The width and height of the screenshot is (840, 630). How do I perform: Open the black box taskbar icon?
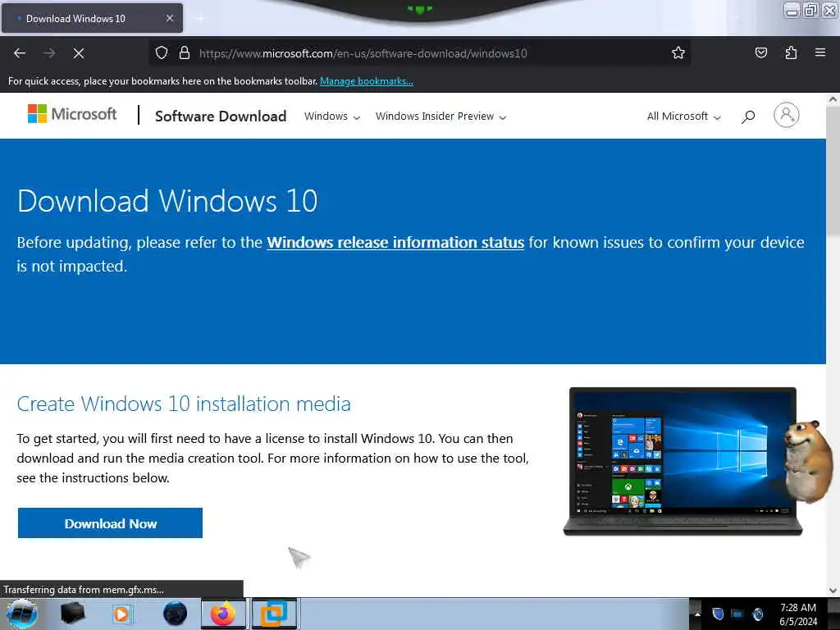tap(72, 614)
